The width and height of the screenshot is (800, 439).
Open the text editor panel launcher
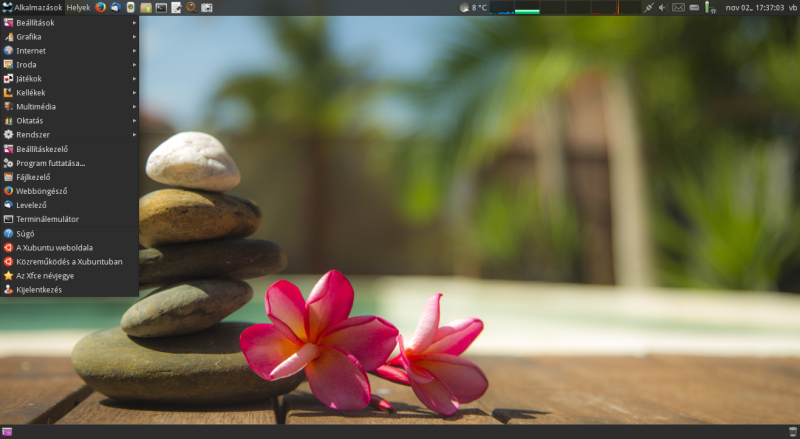click(x=176, y=8)
